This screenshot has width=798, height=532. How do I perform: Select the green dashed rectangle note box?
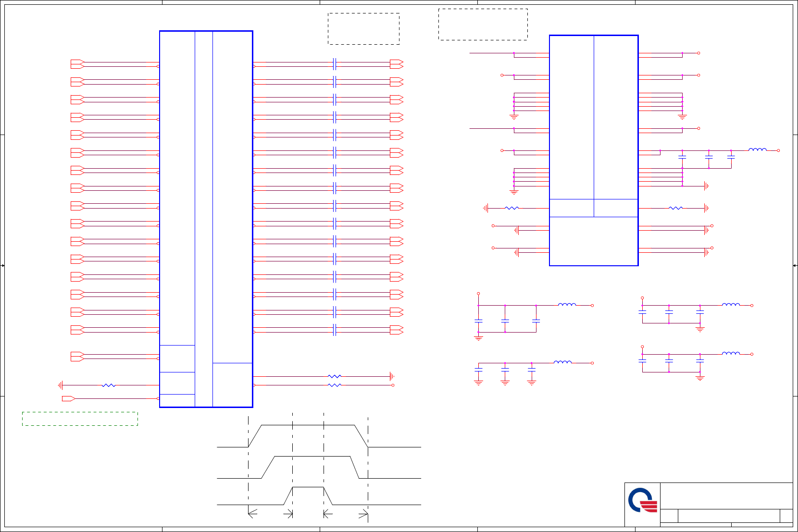coord(80,419)
